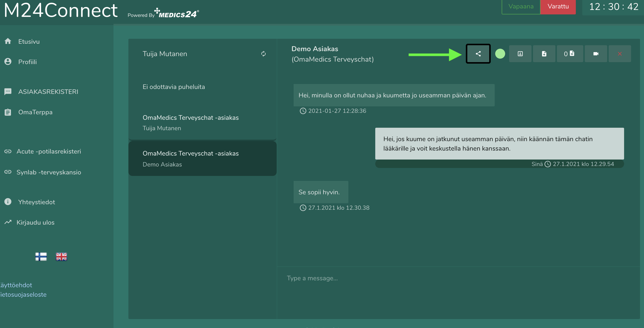Click the green online status circle
The image size is (644, 328).
[x=500, y=54]
